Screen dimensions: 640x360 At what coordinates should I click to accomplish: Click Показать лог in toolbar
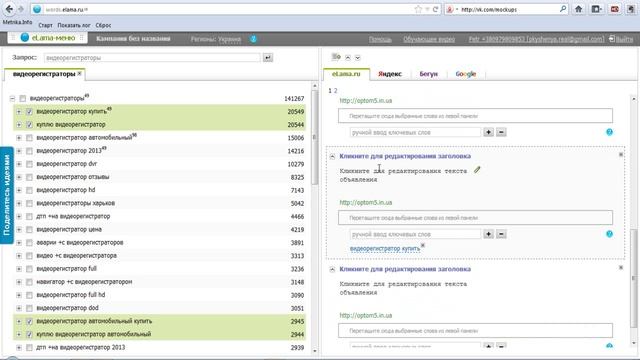74,25
